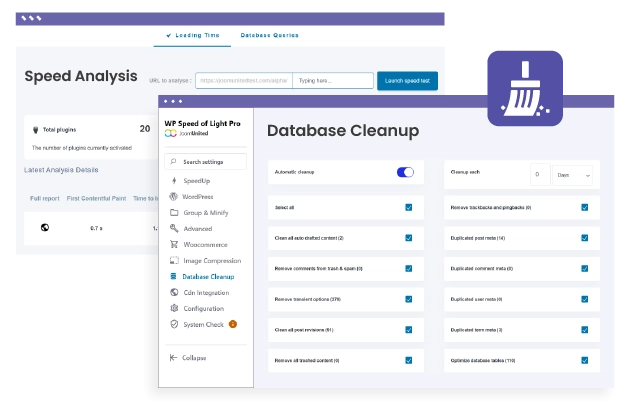Viewport: 630px width, 401px height.
Task: Switch to the Loading Time tab
Action: click(192, 35)
